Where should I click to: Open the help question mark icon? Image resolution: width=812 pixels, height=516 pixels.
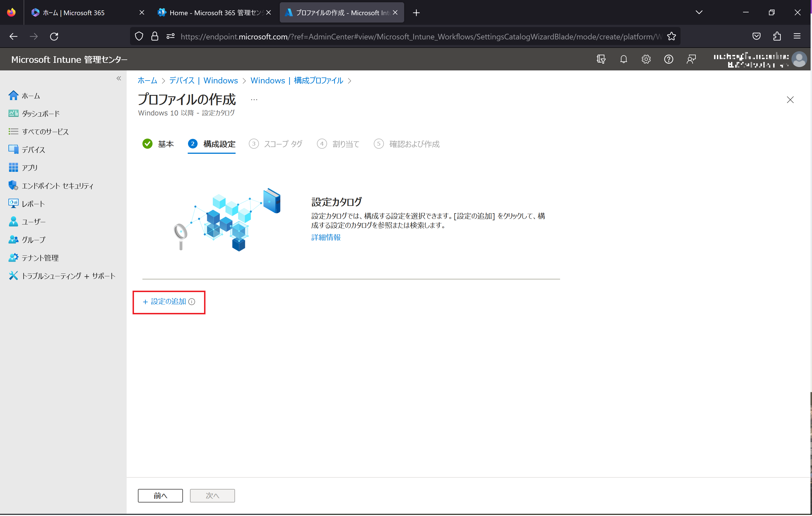click(x=669, y=59)
